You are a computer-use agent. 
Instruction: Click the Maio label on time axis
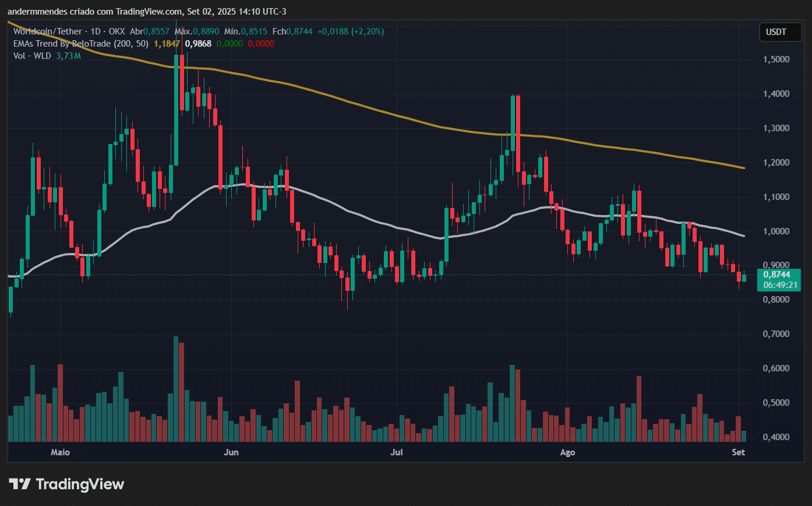click(x=60, y=452)
